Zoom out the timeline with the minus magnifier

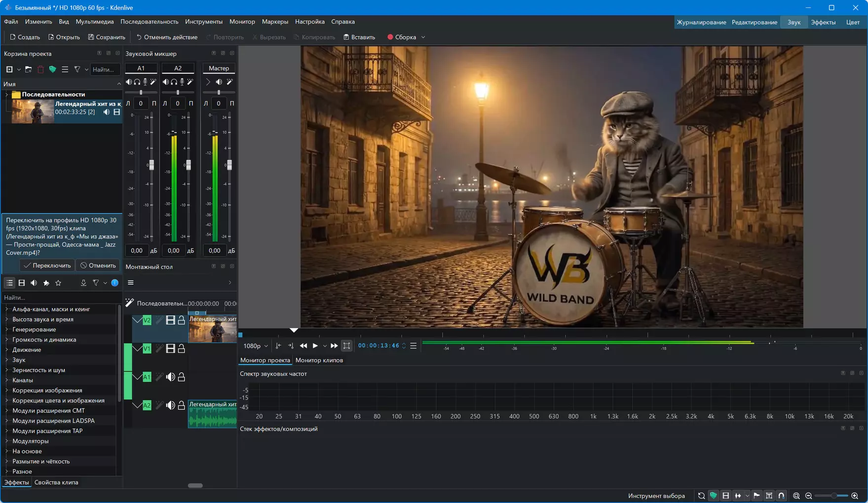[x=808, y=496]
